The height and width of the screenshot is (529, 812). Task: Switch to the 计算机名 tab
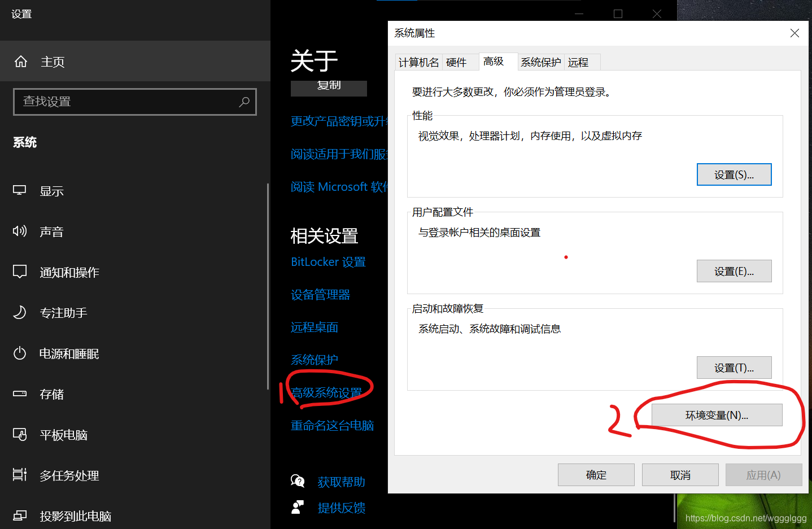(418, 62)
